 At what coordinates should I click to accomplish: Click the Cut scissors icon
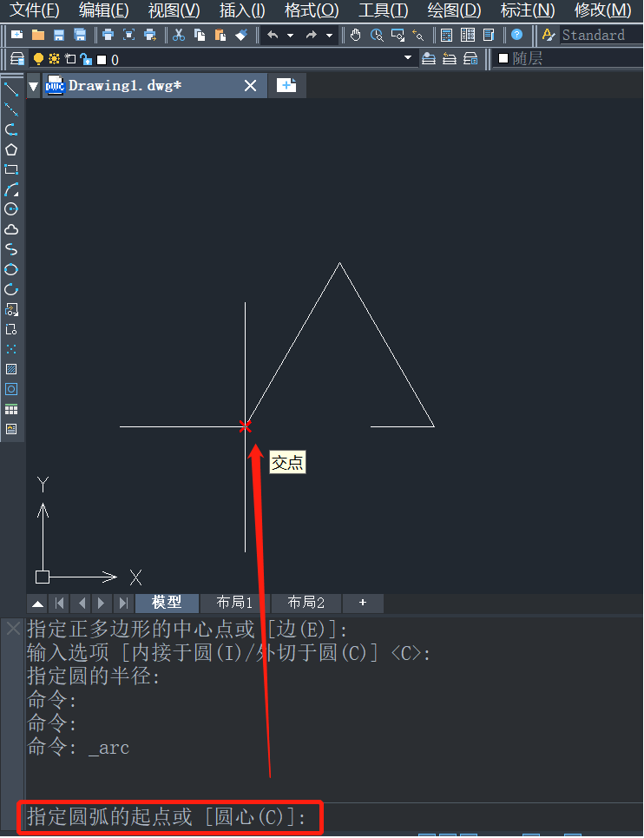[179, 36]
